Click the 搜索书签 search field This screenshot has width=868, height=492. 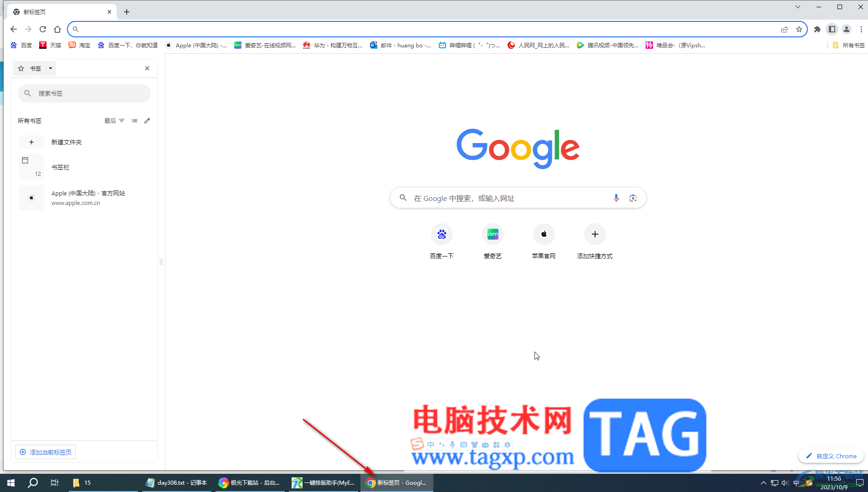click(84, 93)
